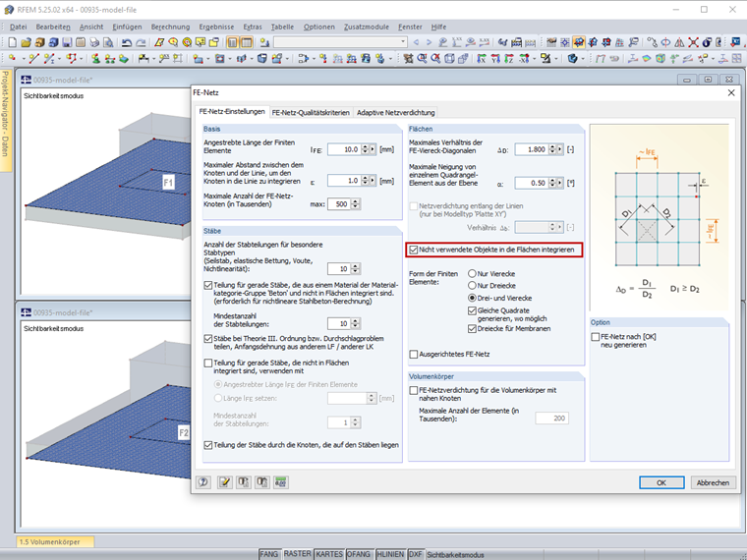Check 'FE-Netz nach [OK] neu generieren'
747x560 pixels.
click(x=597, y=336)
